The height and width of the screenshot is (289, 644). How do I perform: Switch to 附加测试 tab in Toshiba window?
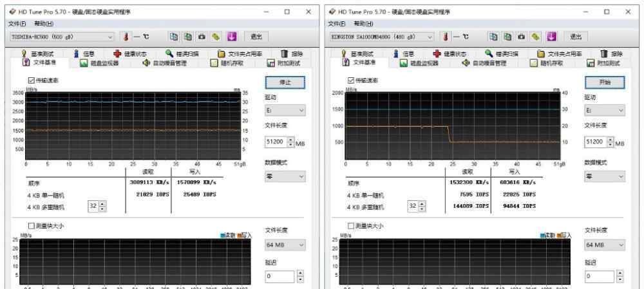(x=283, y=63)
